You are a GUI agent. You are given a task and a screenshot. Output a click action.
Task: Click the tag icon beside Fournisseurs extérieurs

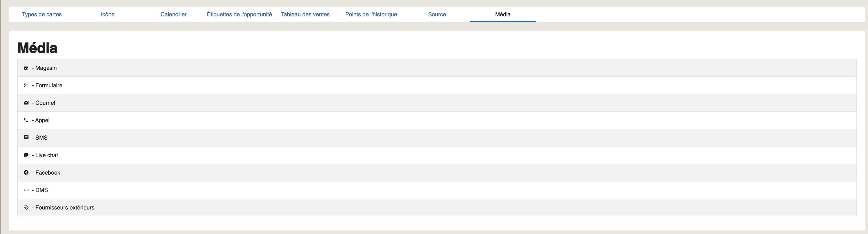coord(26,207)
